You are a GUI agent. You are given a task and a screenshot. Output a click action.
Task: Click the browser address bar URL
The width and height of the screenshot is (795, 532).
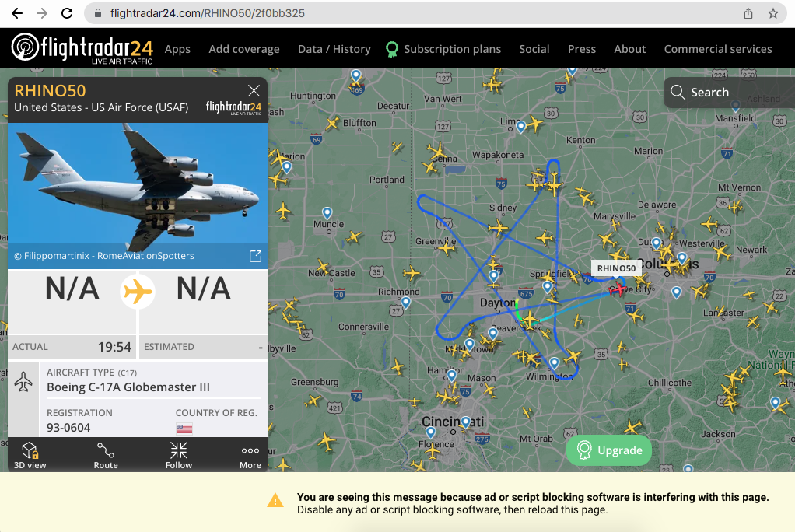(208, 13)
